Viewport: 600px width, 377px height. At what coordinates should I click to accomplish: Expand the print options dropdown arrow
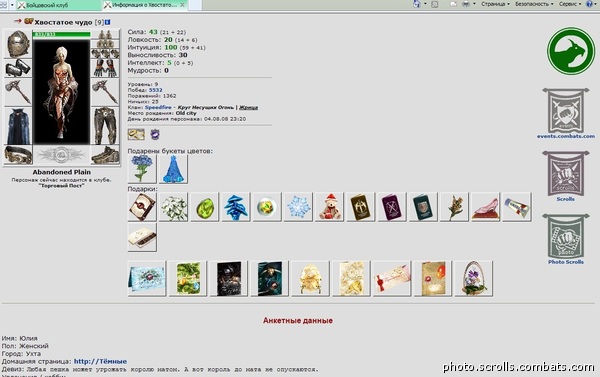(474, 4)
